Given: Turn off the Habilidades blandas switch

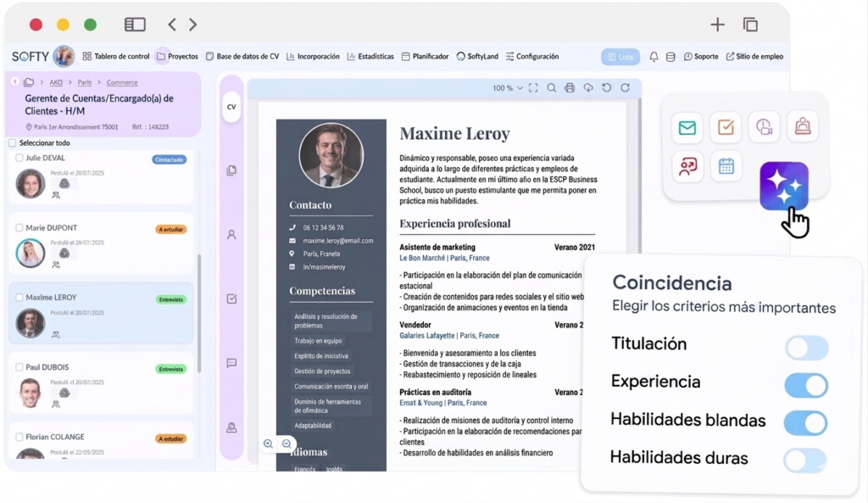Looking at the screenshot, I should 805,422.
